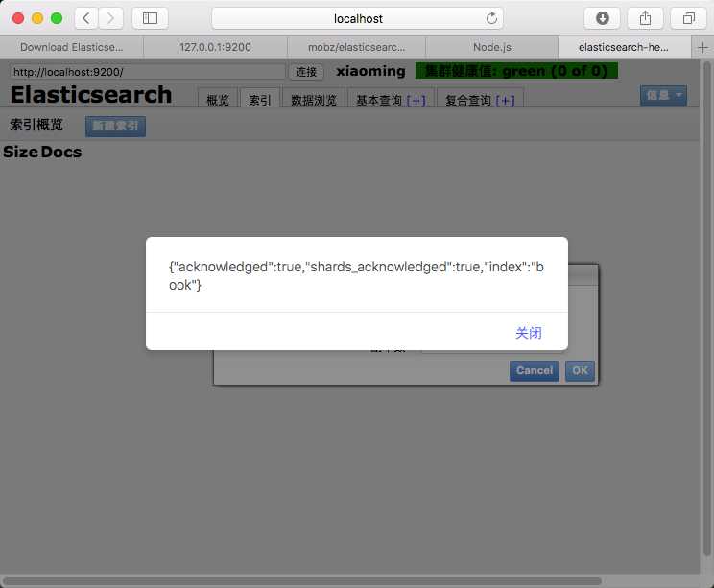The image size is (714, 588).
Task: Open the 索引 indices tab
Action: pyautogui.click(x=259, y=99)
